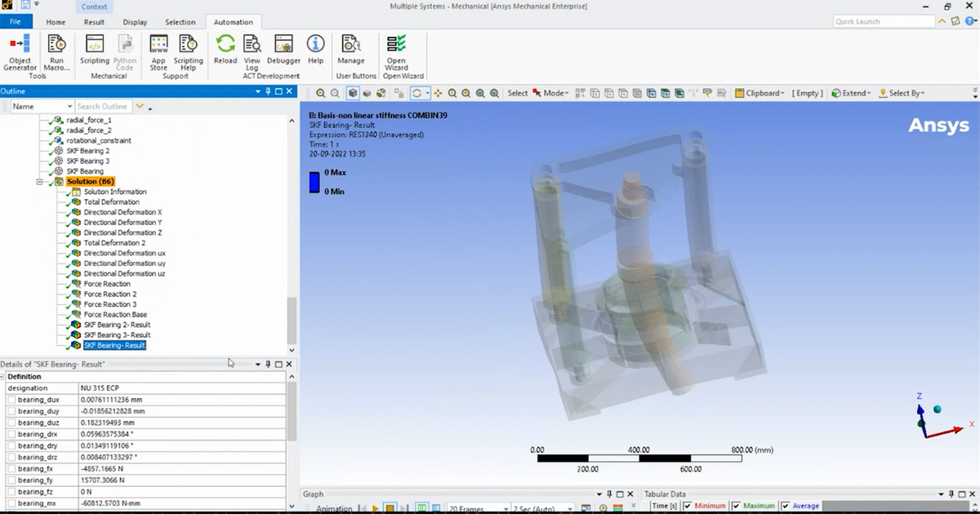Select Solution Information in the tree
980x514 pixels.
115,192
